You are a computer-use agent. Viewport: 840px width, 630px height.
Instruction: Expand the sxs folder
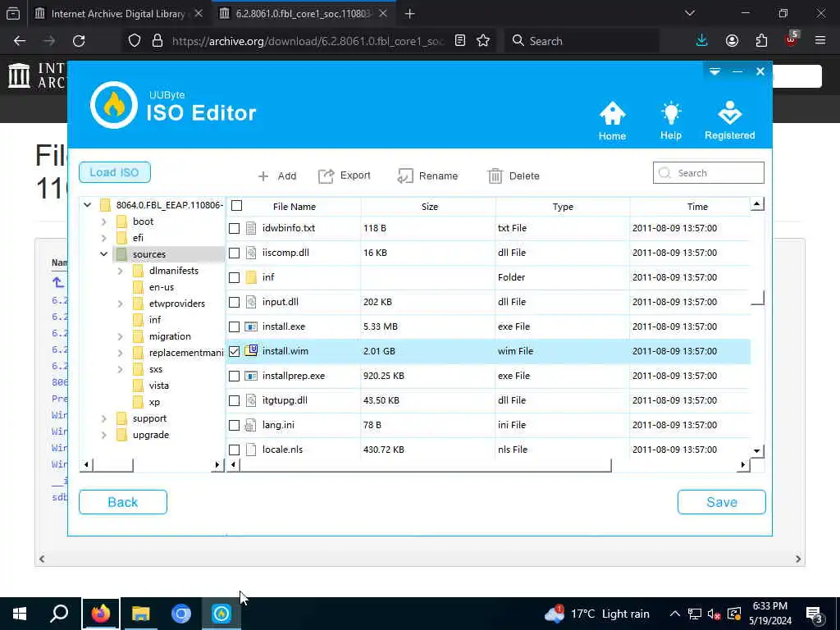point(120,369)
